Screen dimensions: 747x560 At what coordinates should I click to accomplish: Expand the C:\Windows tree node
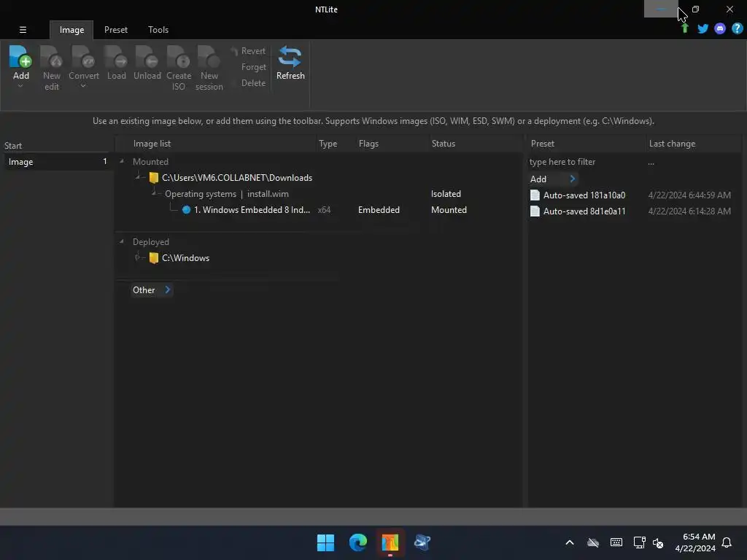point(138,257)
